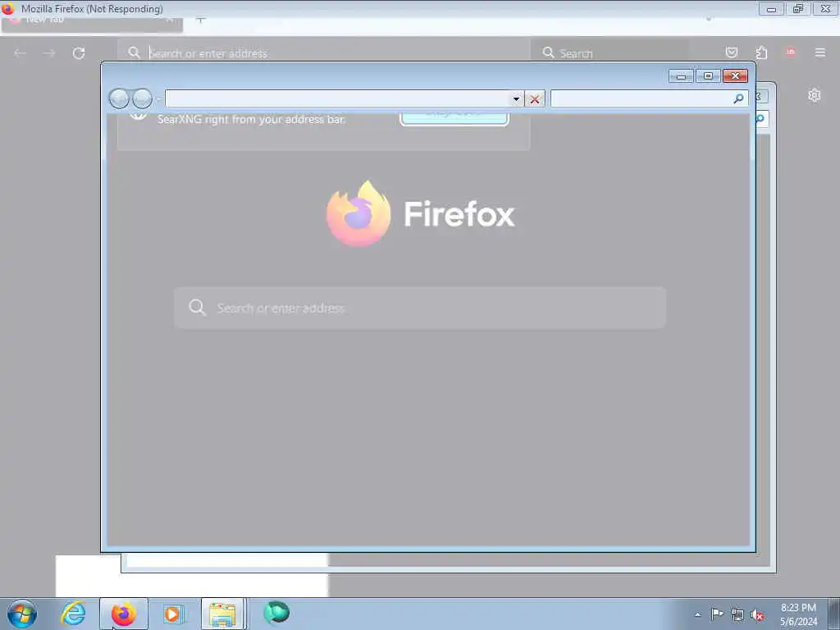The height and width of the screenshot is (630, 840).
Task: Click the Firefox taskbar button
Action: [124, 614]
